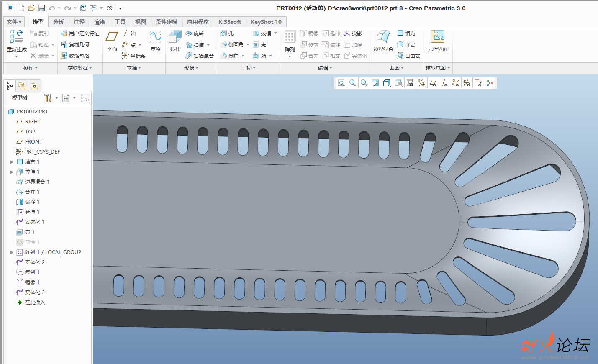Select 实体化 3 in the model tree
This screenshot has height=364, width=598.
click(30, 292)
